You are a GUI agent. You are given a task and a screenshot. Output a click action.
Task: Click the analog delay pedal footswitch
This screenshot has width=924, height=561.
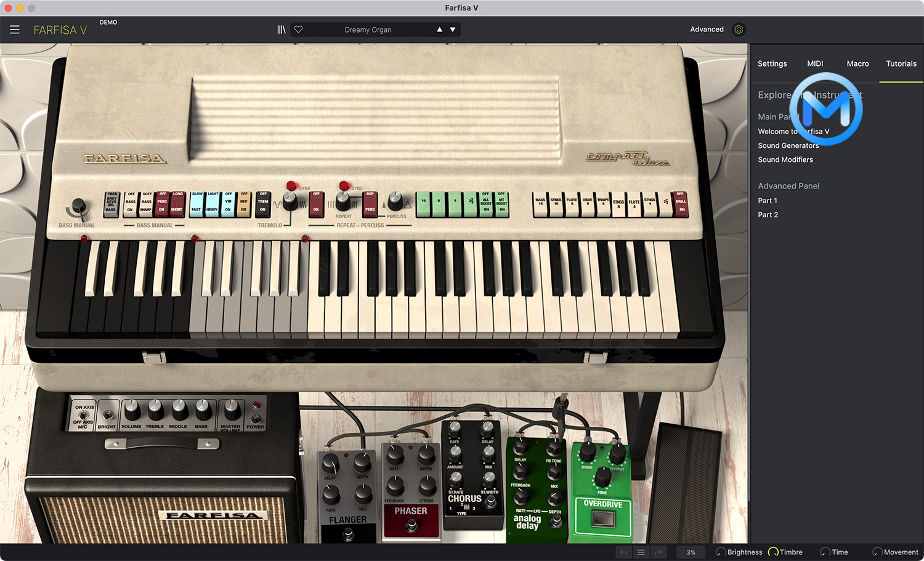pos(556,522)
